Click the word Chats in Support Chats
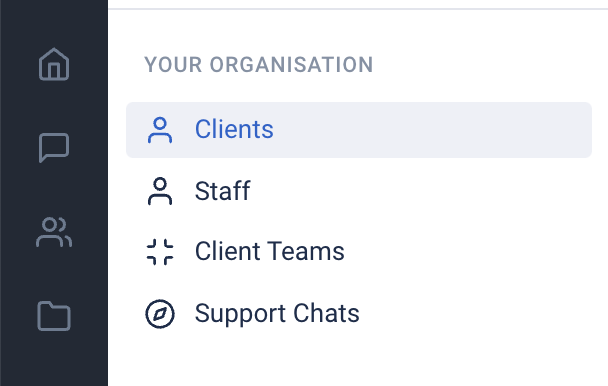Image resolution: width=608 pixels, height=386 pixels. 326,313
